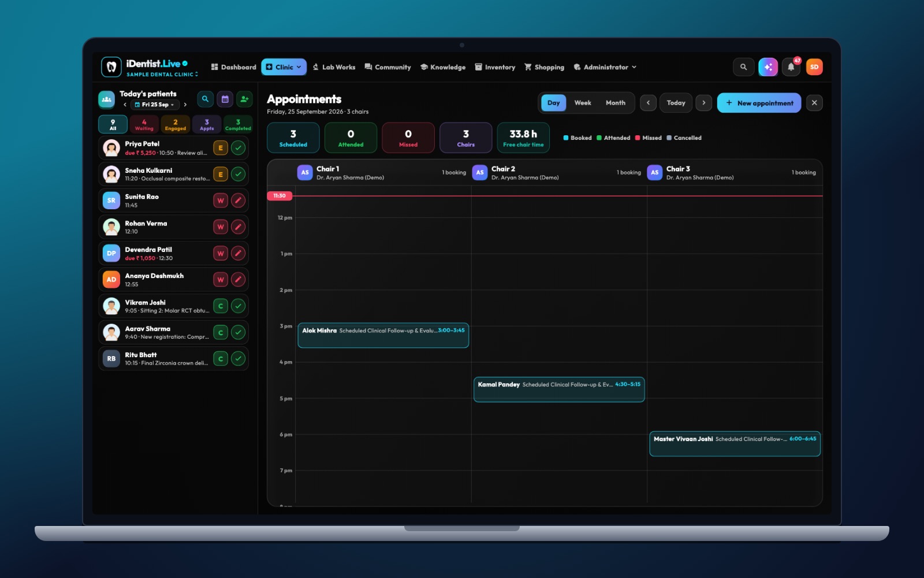Open the global search icon in top bar
The image size is (924, 578).
click(743, 67)
